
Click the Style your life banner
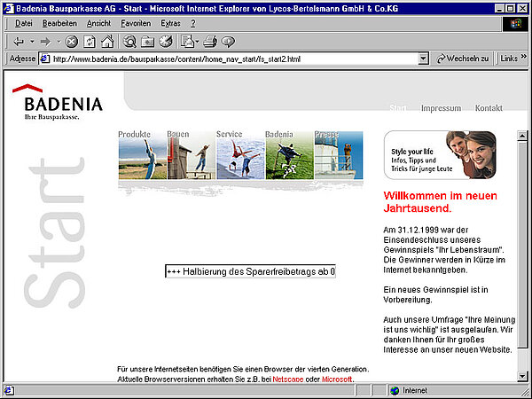[x=440, y=155]
